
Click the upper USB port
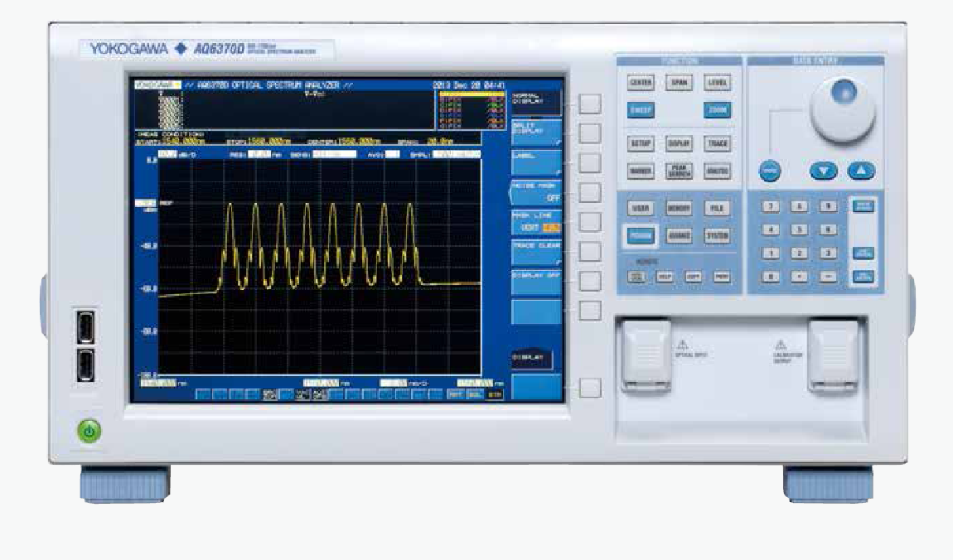click(84, 328)
